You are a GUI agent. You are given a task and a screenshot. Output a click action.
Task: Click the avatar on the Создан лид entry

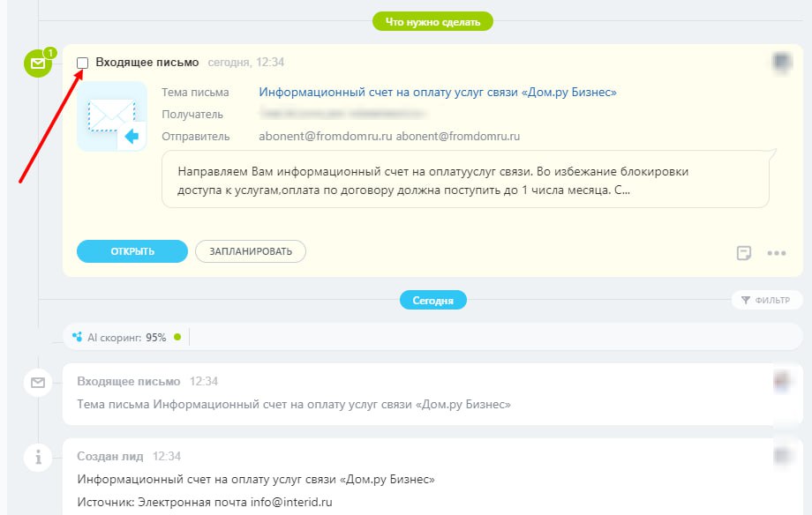(x=781, y=456)
